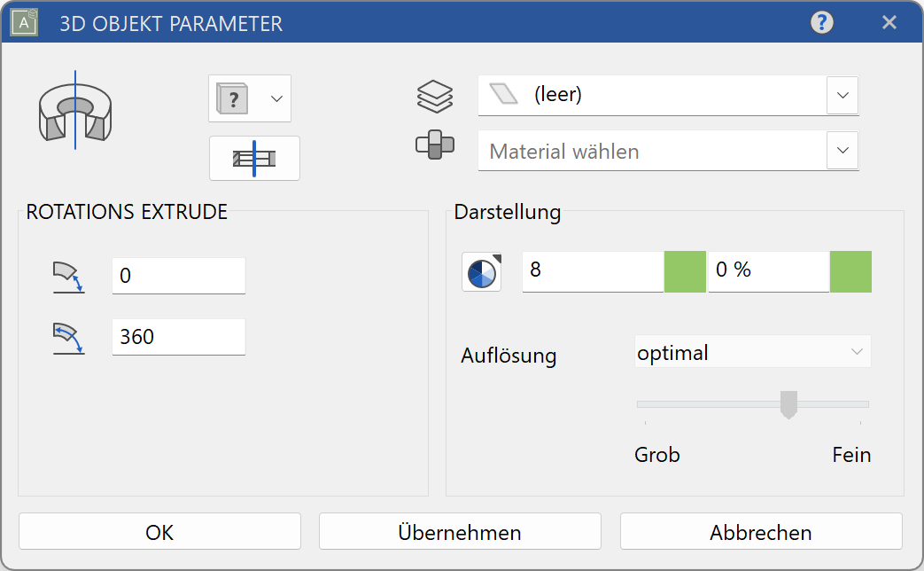Open the pen color selector icon
Screen dimensions: 924x571
pyautogui.click(x=233, y=98)
